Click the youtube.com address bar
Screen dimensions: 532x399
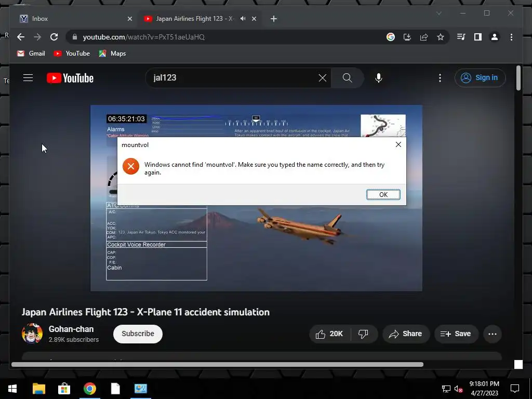[x=224, y=37]
